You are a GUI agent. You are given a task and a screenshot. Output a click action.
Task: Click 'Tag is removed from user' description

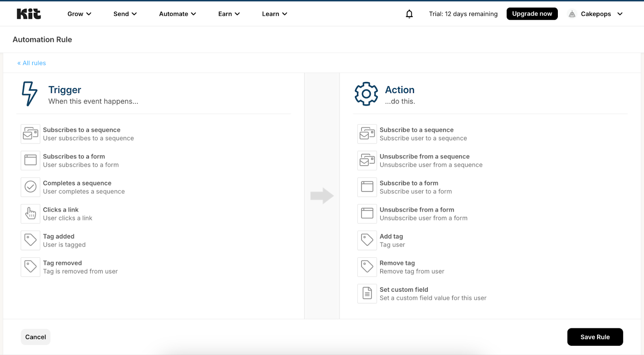click(x=80, y=271)
